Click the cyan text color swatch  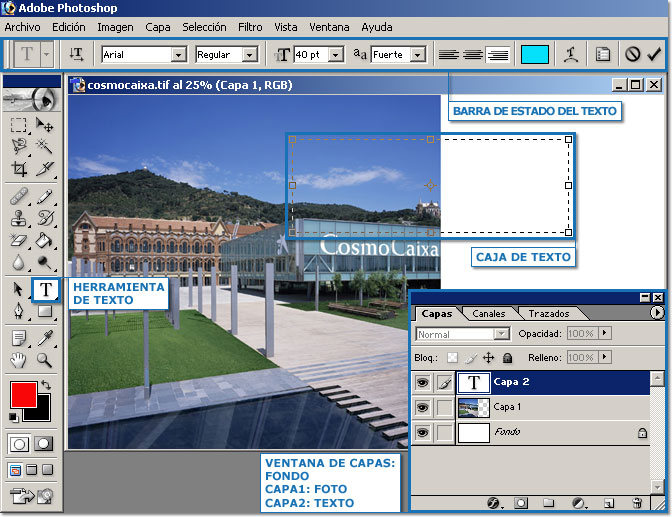tap(535, 55)
